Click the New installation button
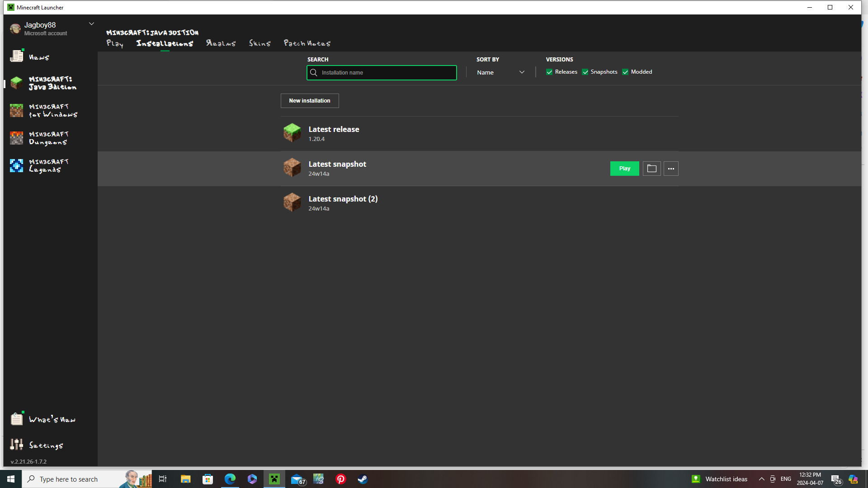Image resolution: width=868 pixels, height=488 pixels. pos(310,101)
